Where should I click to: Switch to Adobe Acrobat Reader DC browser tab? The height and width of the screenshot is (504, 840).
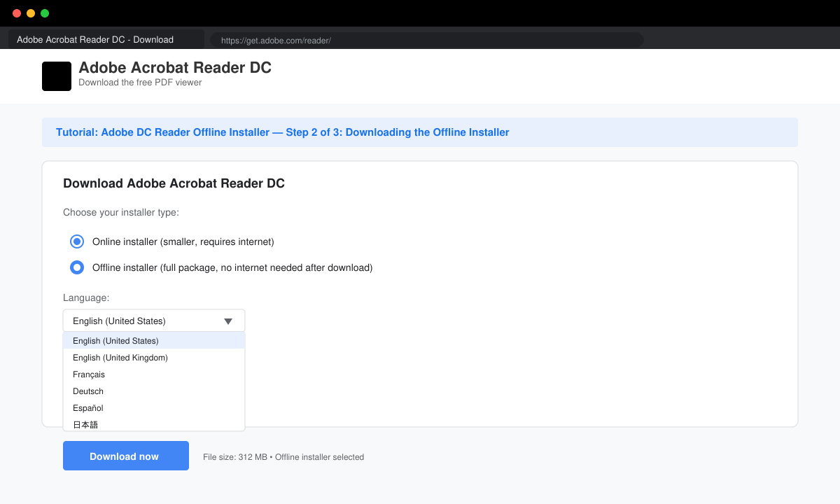[106, 39]
